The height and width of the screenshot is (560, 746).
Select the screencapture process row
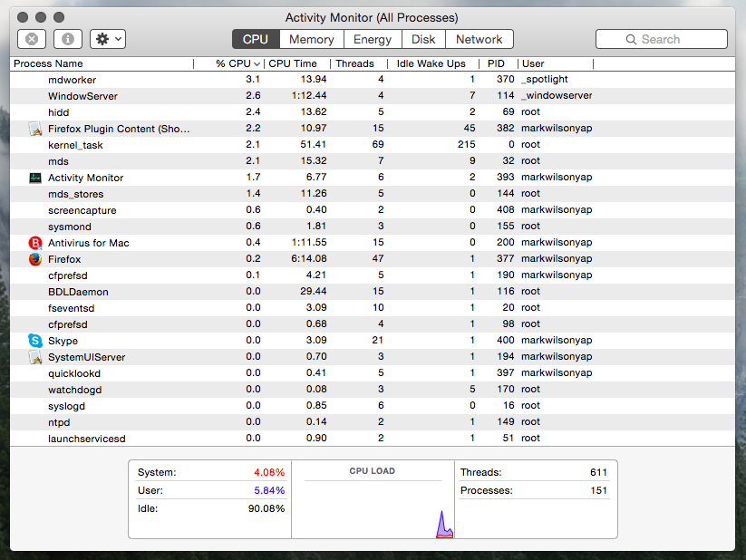coord(373,210)
